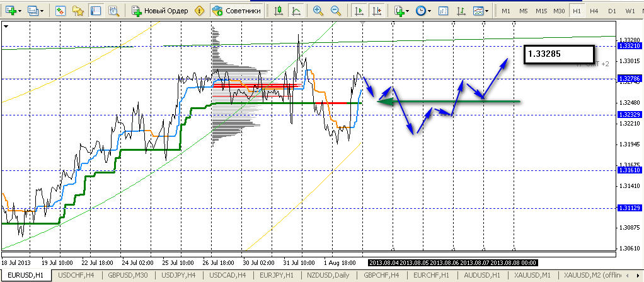The image size is (644, 282).
Task: Toggle chart auto scroll icon
Action: (x=359, y=11)
